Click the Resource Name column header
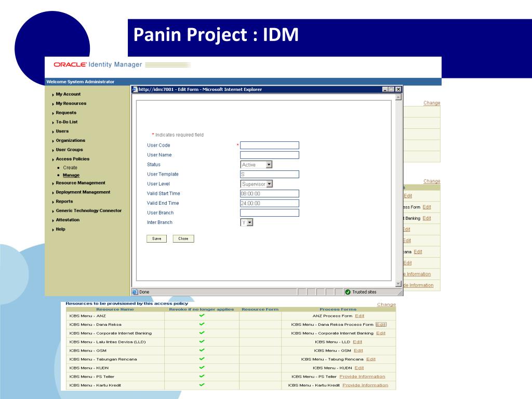 click(115, 310)
